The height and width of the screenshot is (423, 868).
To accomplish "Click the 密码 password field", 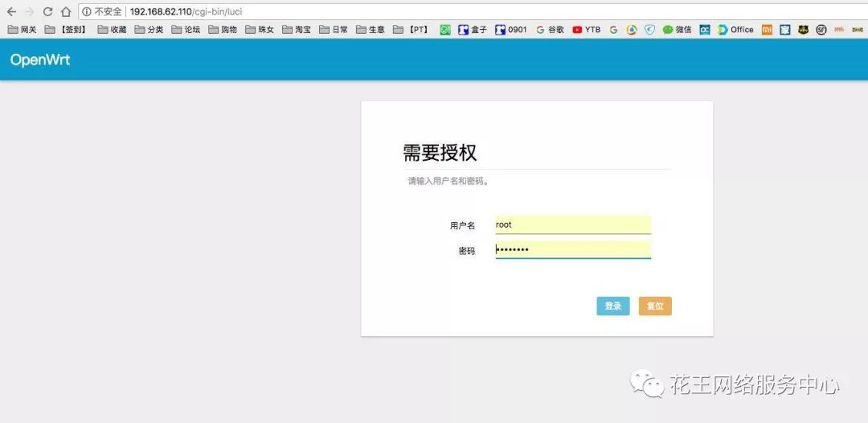I will point(573,250).
